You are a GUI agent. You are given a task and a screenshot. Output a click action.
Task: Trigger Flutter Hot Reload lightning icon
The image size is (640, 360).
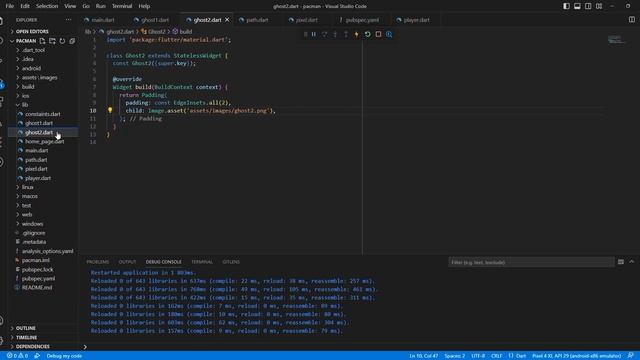click(x=356, y=35)
